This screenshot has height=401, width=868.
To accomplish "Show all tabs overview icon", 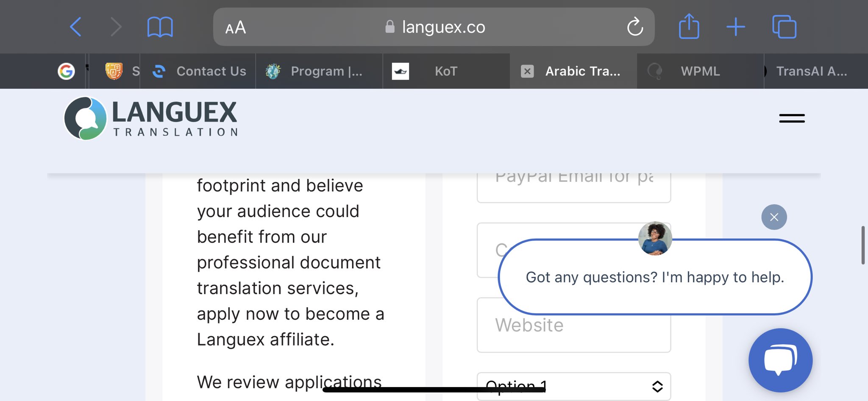I will pyautogui.click(x=784, y=27).
